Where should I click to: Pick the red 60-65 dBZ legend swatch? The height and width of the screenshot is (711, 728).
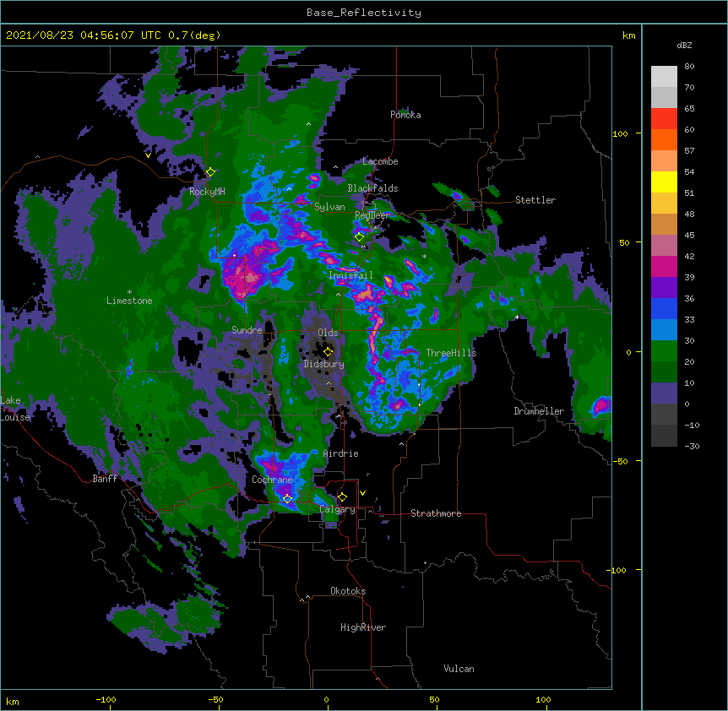[x=664, y=119]
